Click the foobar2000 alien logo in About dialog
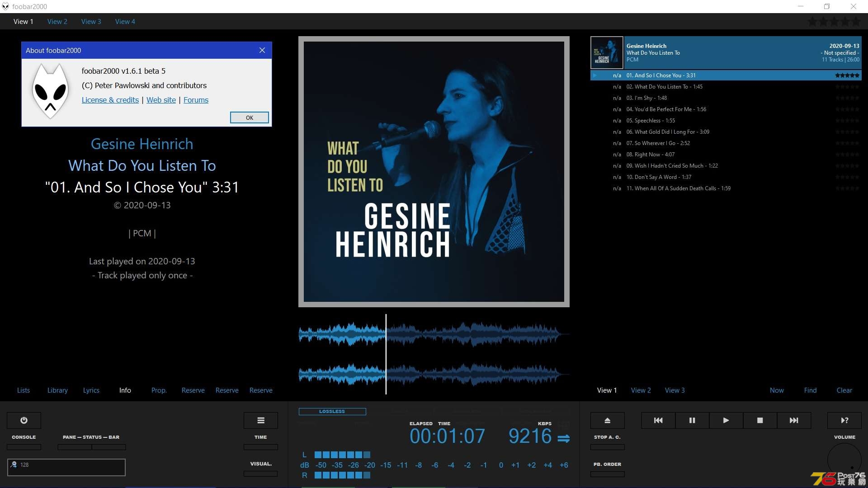The width and height of the screenshot is (868, 488). (x=51, y=91)
